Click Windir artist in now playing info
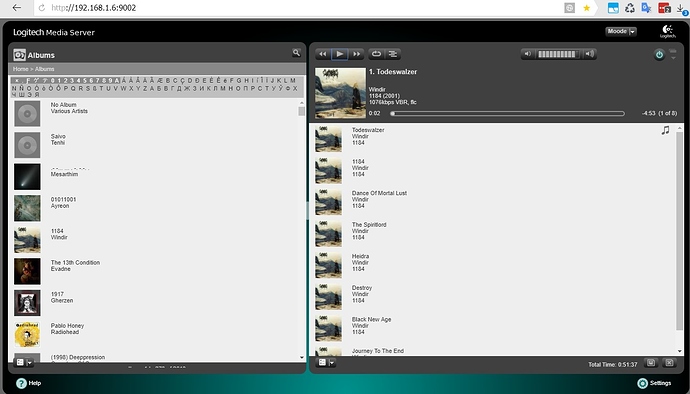690x394 pixels. pos(377,89)
